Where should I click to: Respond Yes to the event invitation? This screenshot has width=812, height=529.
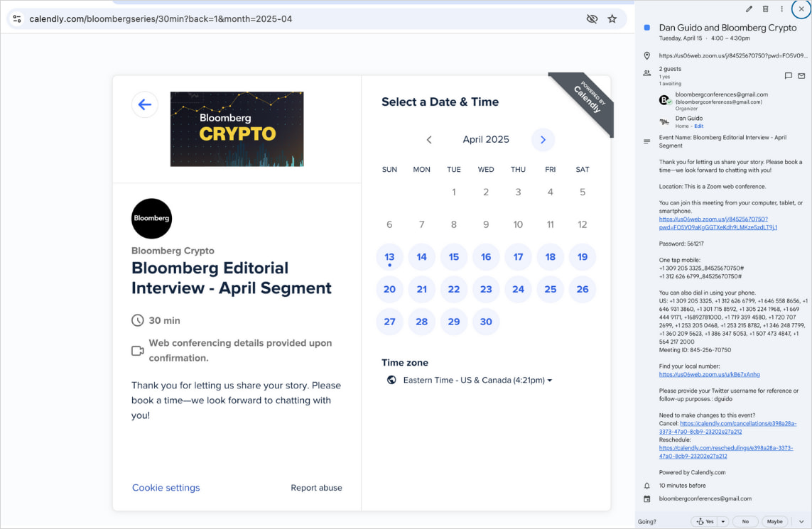[x=706, y=520]
